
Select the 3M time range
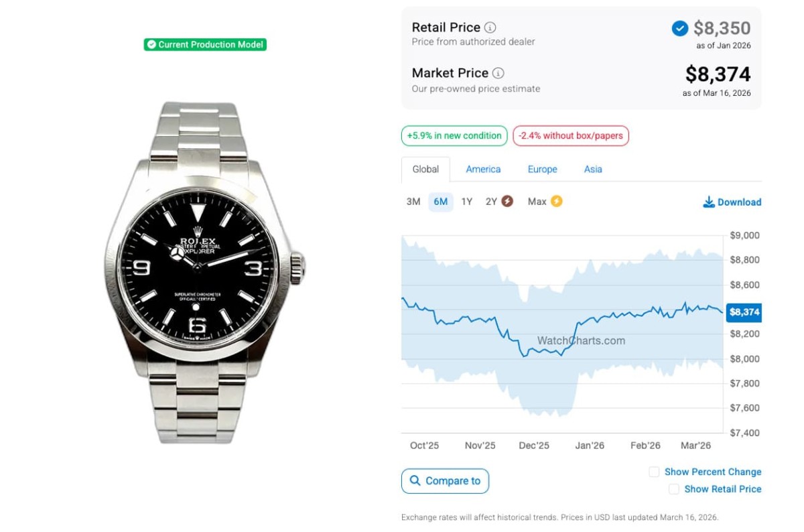click(x=413, y=202)
